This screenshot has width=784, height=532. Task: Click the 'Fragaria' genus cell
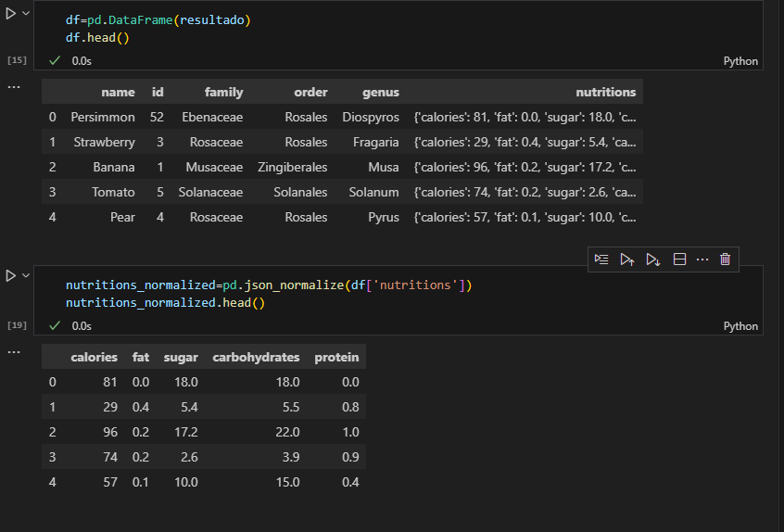376,142
